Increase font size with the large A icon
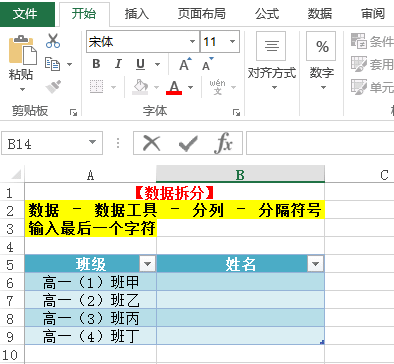This screenshot has width=394, height=364. (185, 64)
